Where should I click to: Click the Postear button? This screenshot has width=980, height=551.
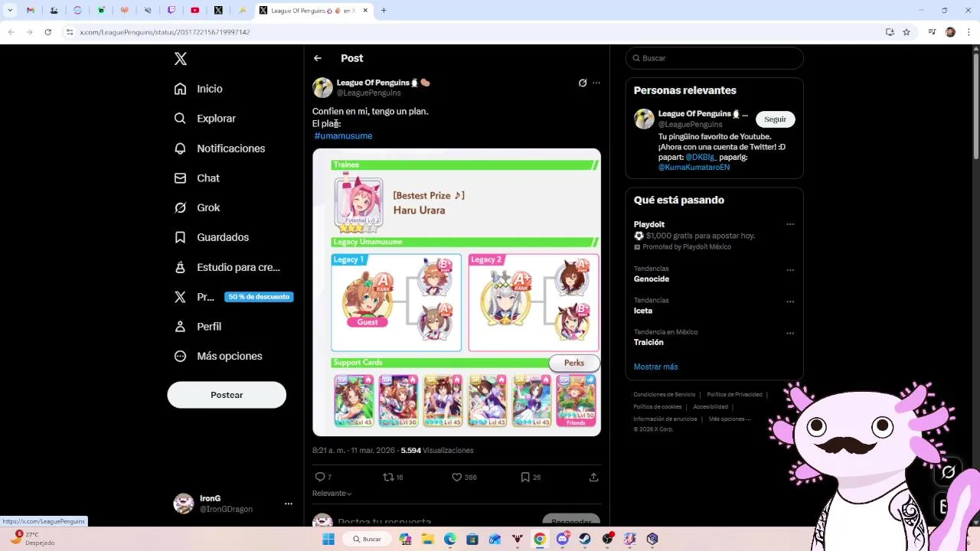tap(227, 395)
